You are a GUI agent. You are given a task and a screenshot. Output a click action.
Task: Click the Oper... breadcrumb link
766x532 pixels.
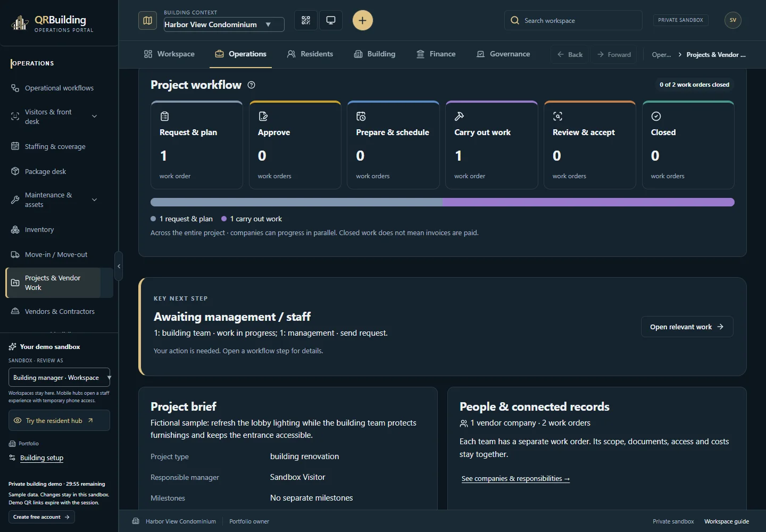661,54
